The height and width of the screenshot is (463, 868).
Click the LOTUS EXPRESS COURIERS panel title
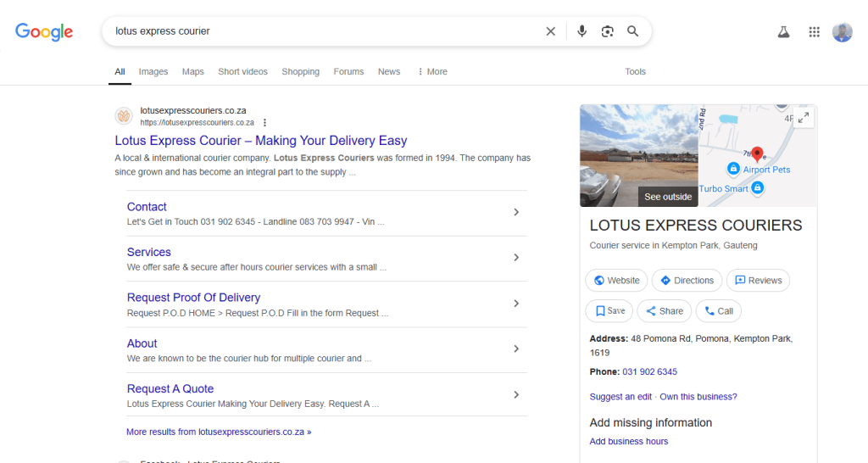[x=695, y=226]
